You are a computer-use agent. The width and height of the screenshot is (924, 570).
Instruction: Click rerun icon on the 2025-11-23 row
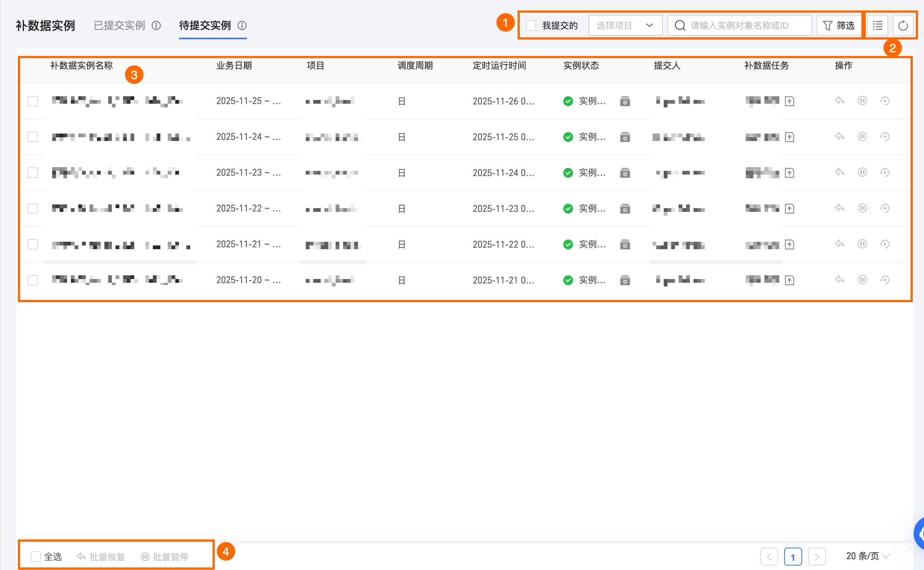point(885,173)
